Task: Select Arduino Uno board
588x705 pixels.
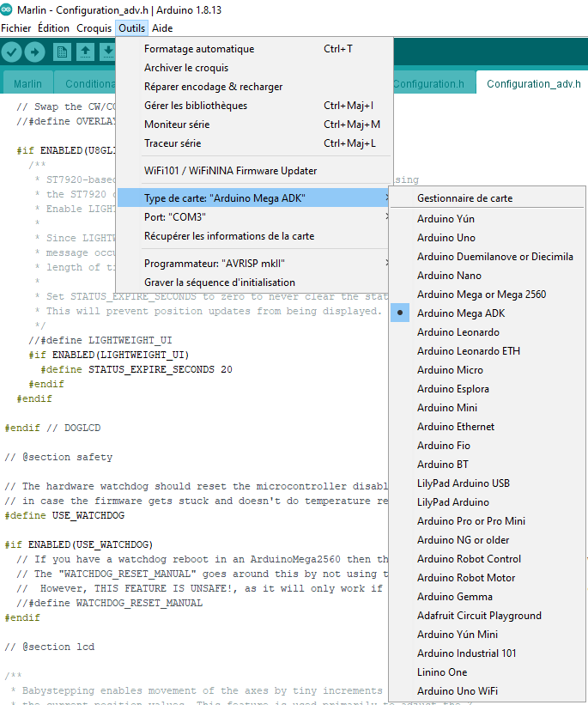Action: tap(488, 238)
